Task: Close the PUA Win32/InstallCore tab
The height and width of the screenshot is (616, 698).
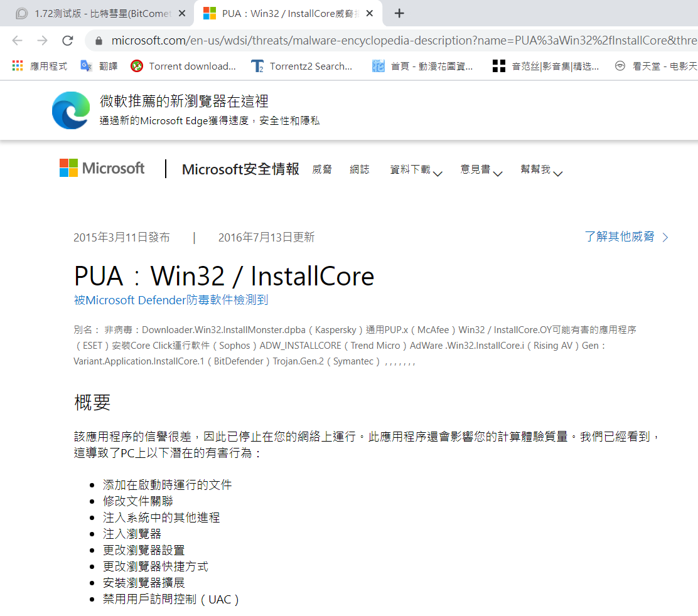Action: (x=370, y=13)
